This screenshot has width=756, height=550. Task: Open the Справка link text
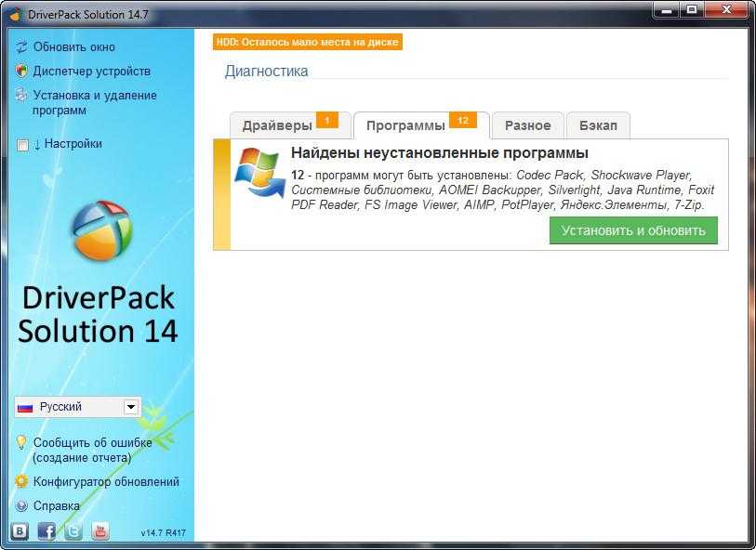click(57, 506)
